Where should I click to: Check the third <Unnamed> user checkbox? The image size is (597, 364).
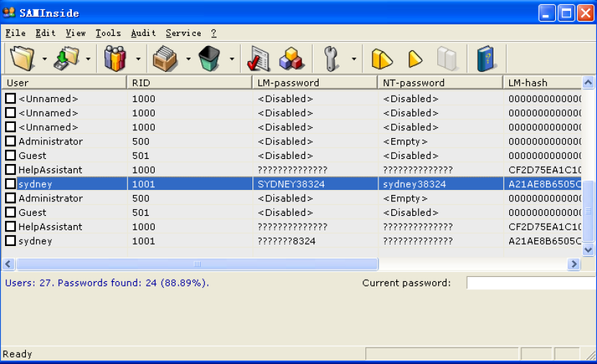click(x=11, y=127)
